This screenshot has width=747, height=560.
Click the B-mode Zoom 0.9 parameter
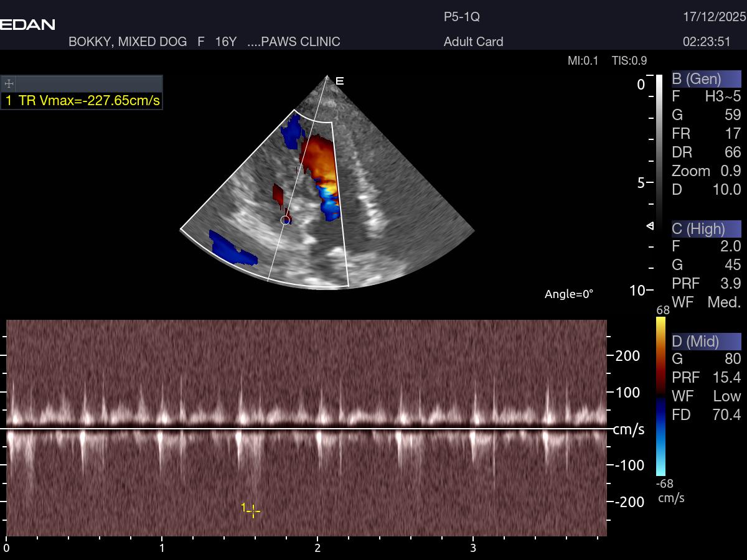(706, 171)
